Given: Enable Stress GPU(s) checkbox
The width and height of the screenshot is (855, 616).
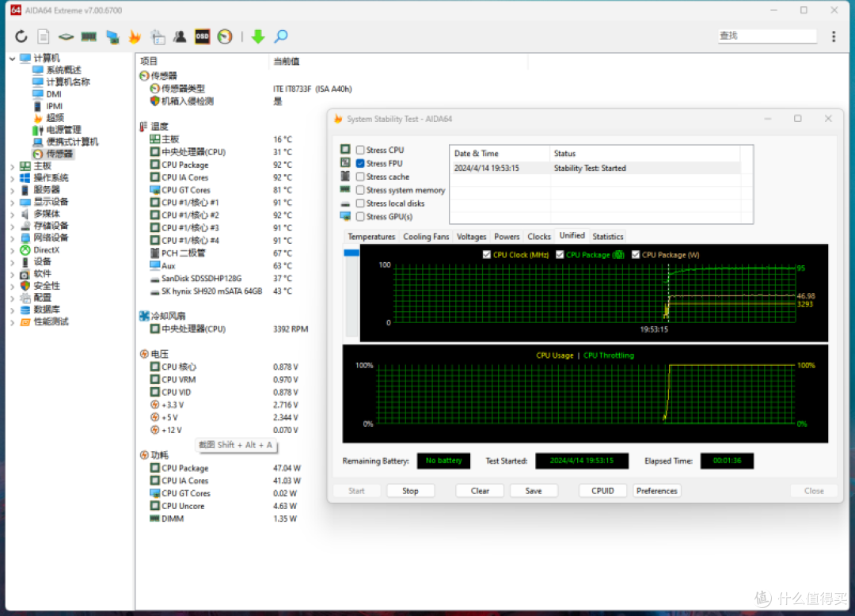Looking at the screenshot, I should [360, 217].
